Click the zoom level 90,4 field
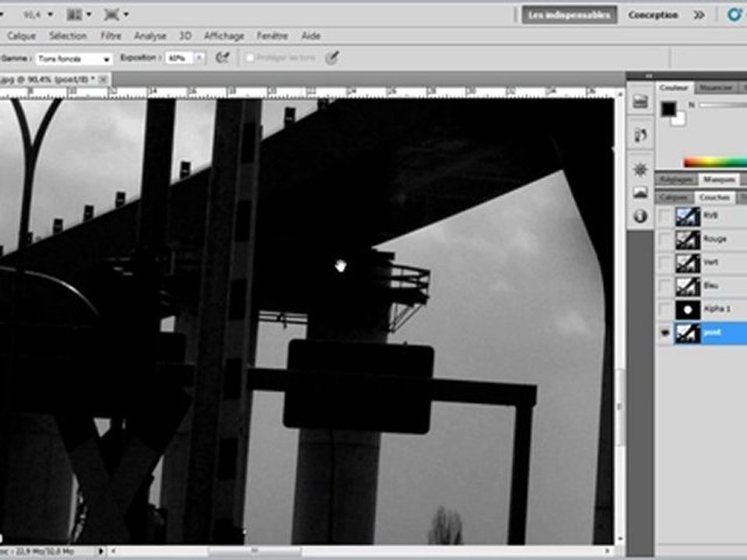 click(x=31, y=16)
